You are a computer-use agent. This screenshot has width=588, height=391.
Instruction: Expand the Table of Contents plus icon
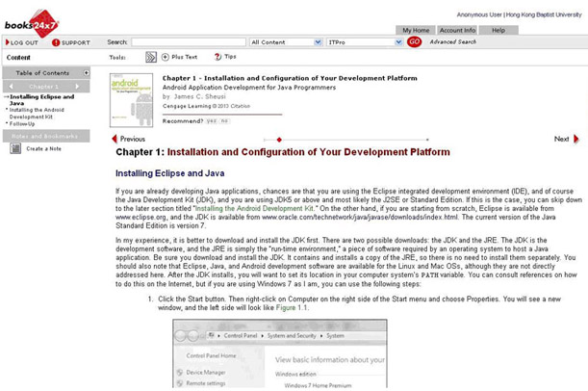pos(87,73)
